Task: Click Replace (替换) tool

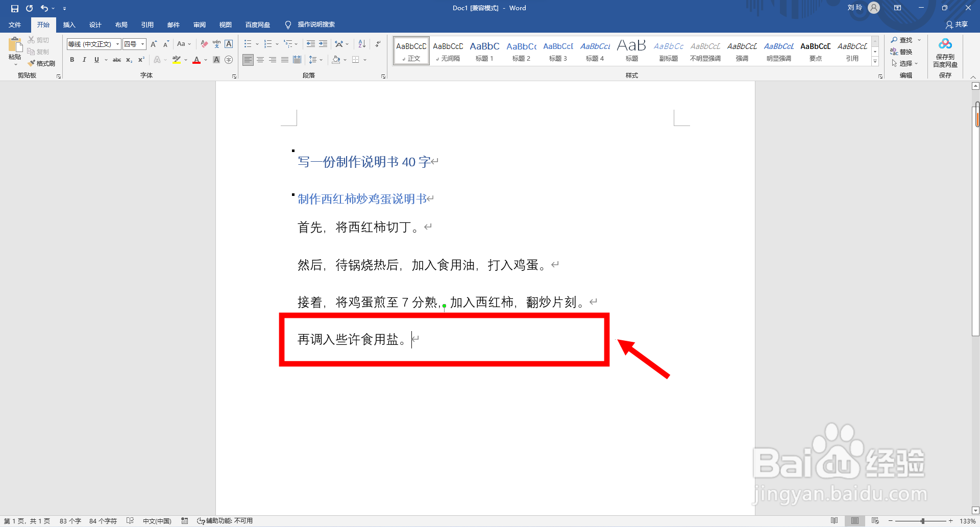Action: coord(901,52)
